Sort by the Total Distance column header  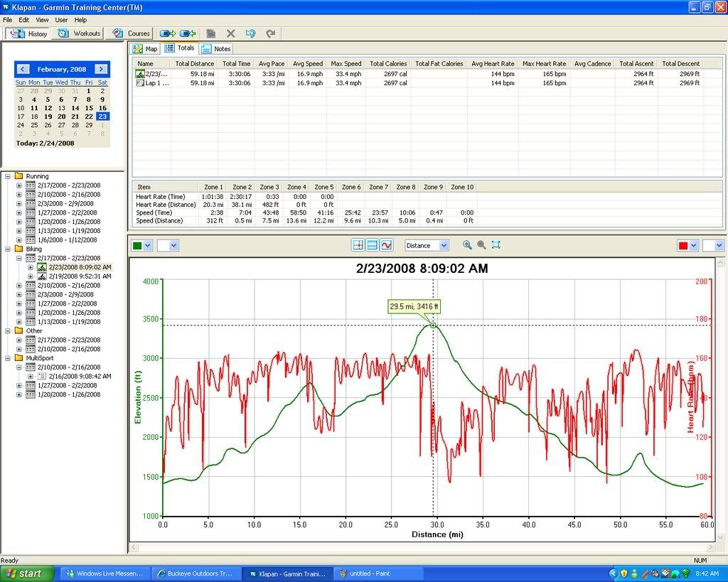(195, 63)
